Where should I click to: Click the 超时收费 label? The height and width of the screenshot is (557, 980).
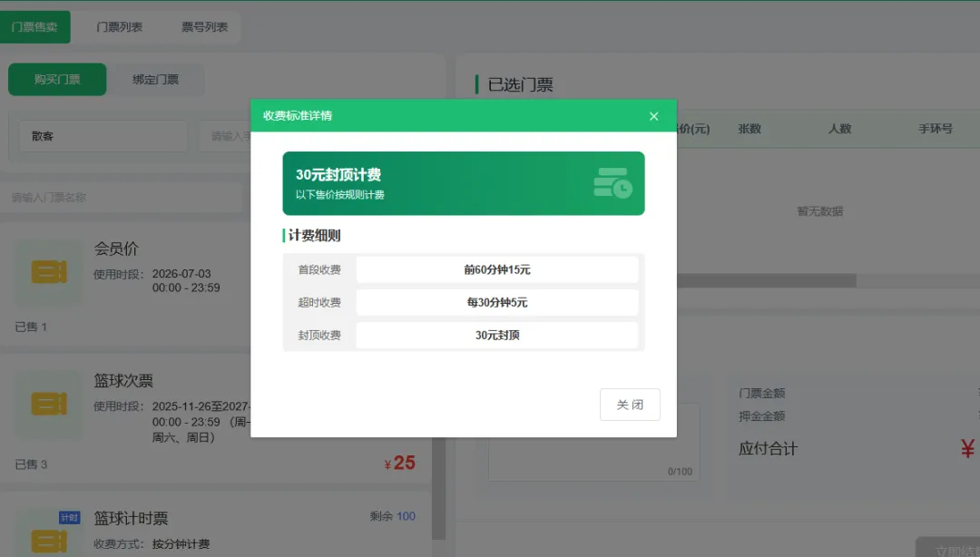(319, 303)
